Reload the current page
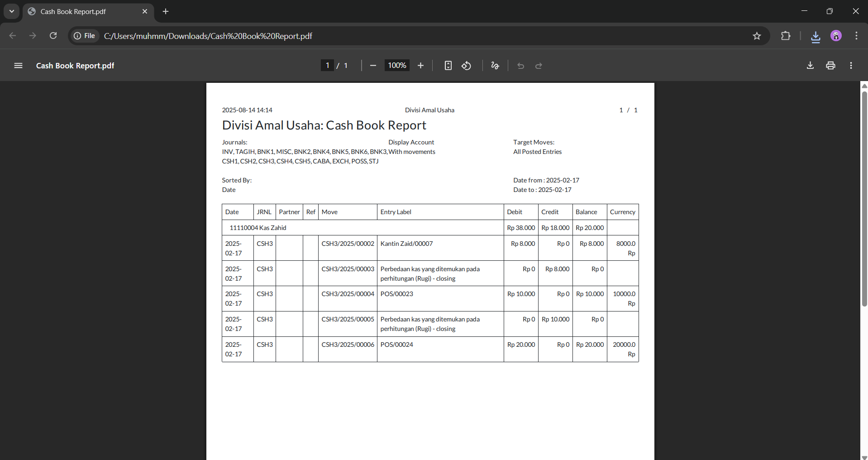 (53, 36)
